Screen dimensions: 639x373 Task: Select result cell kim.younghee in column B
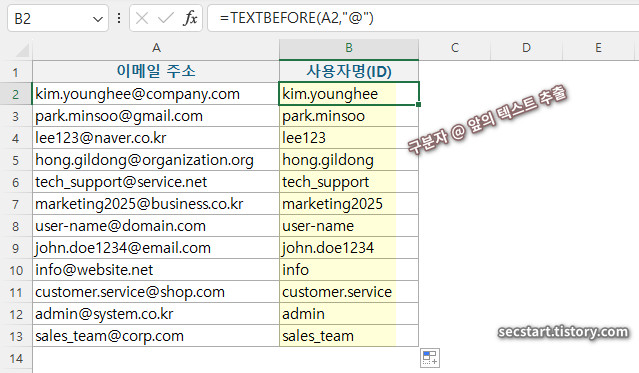click(349, 94)
